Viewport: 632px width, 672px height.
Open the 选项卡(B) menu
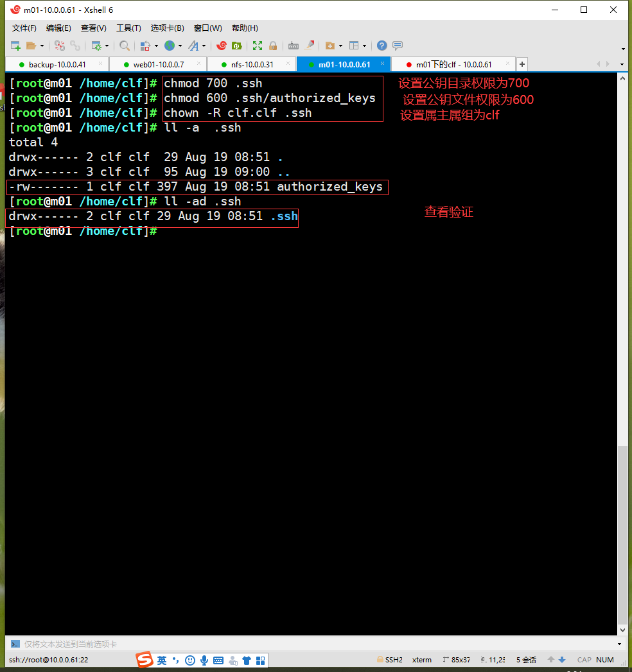[x=167, y=28]
